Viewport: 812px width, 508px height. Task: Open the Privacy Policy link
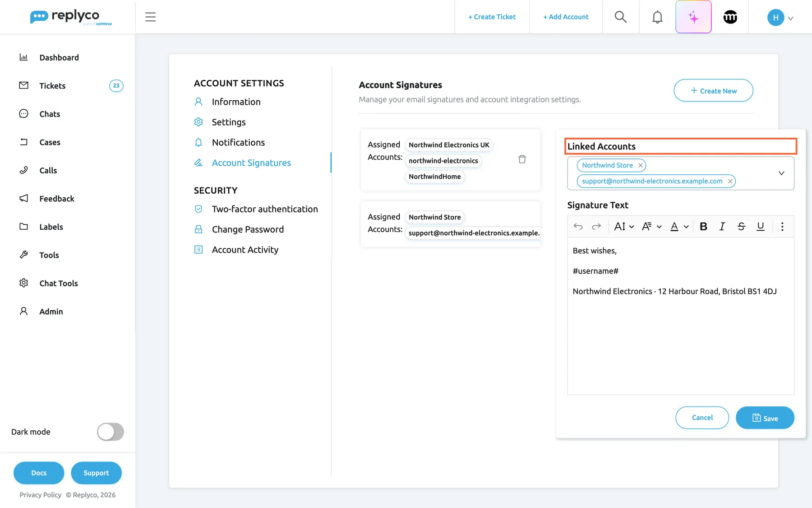(x=41, y=495)
